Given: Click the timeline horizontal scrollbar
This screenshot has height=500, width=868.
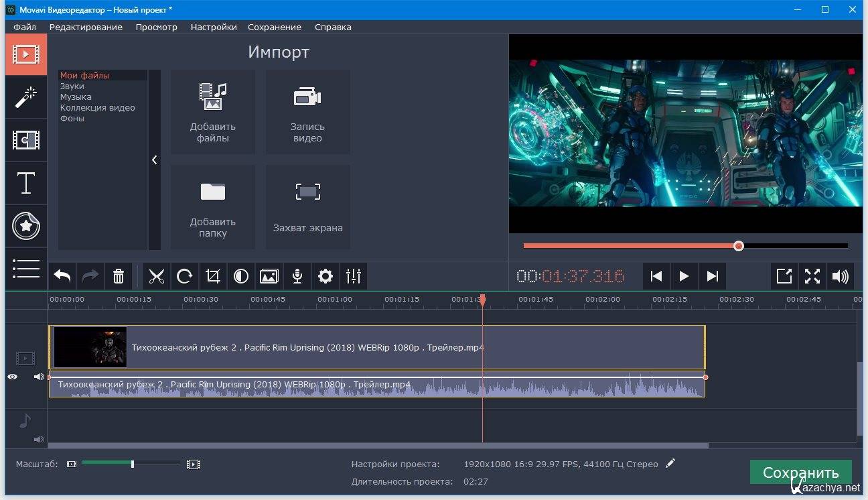Looking at the screenshot, I should coord(378,445).
